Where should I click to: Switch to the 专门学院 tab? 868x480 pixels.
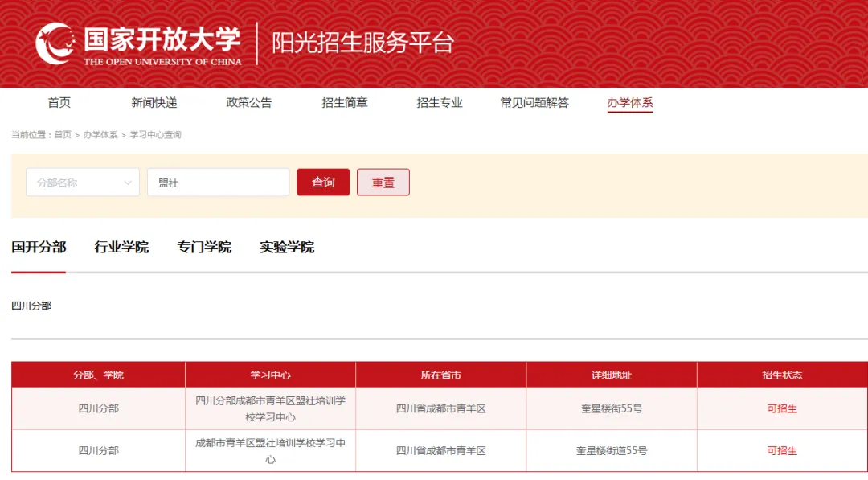point(204,247)
